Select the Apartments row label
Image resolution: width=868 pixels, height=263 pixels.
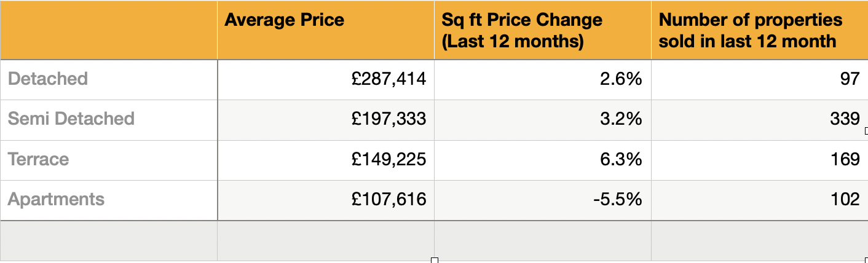coord(109,200)
